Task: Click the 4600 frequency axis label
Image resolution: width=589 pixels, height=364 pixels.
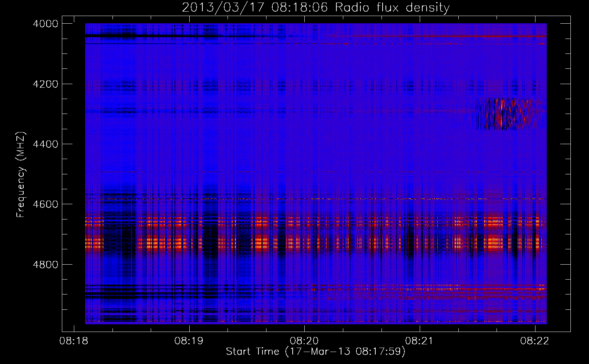Action: (46, 204)
